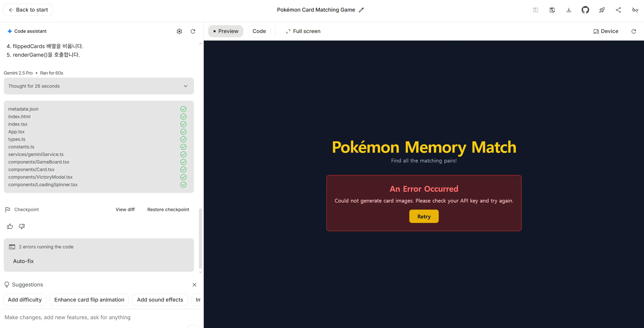Reload the preview pane
Image resolution: width=644 pixels, height=328 pixels.
pyautogui.click(x=634, y=31)
